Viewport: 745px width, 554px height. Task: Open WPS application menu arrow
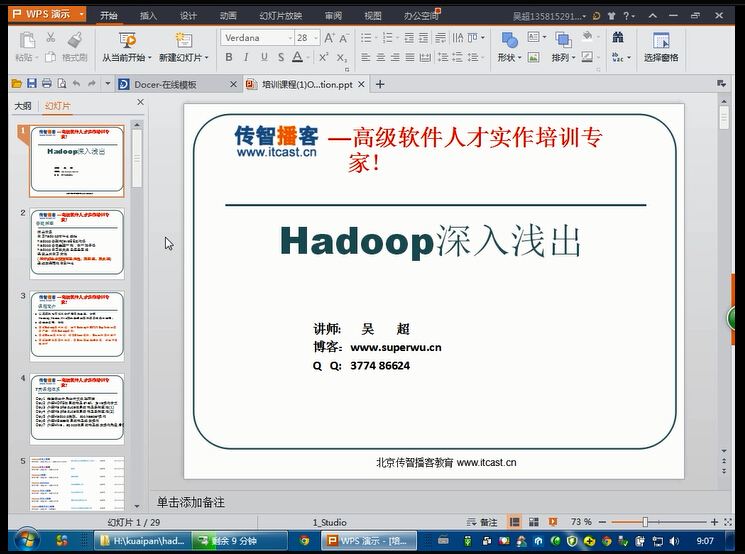click(81, 14)
